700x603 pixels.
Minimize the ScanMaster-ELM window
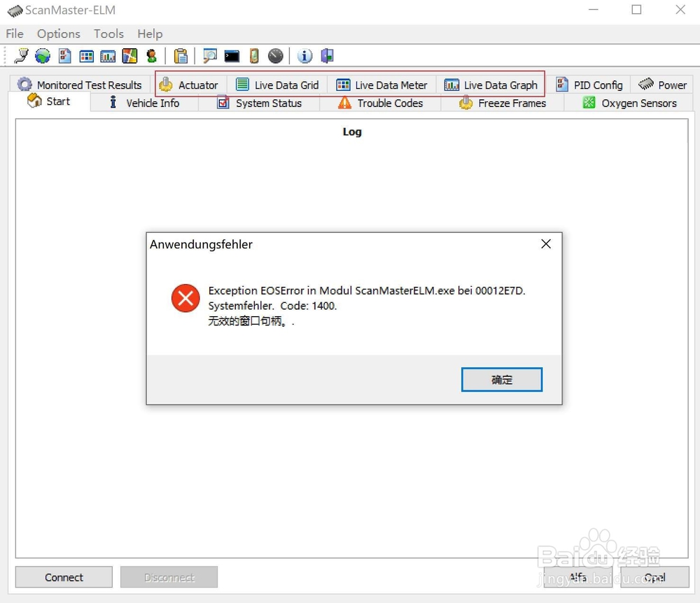coord(594,9)
